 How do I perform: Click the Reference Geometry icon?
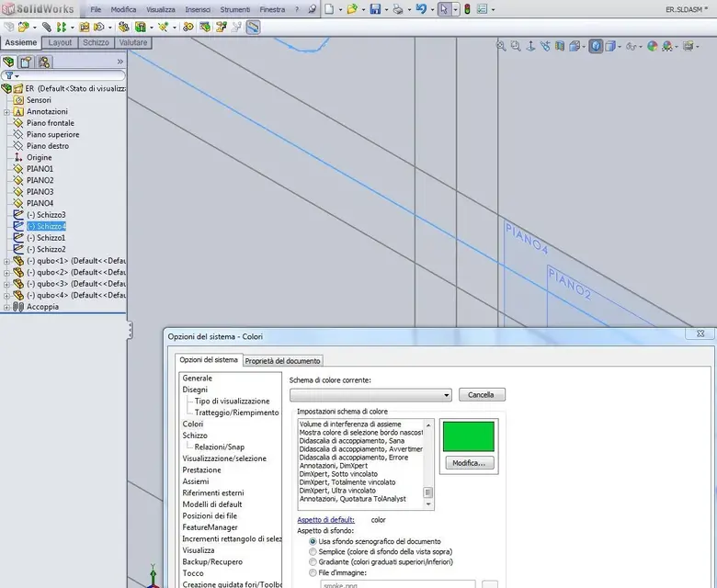coord(163,28)
